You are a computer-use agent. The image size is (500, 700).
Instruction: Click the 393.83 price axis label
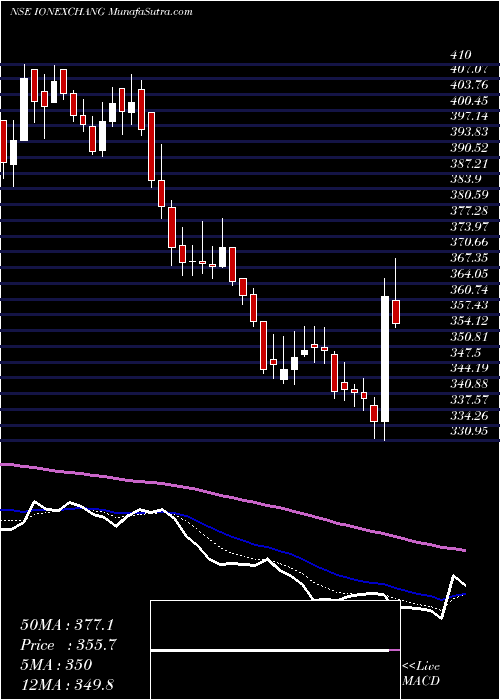point(468,132)
